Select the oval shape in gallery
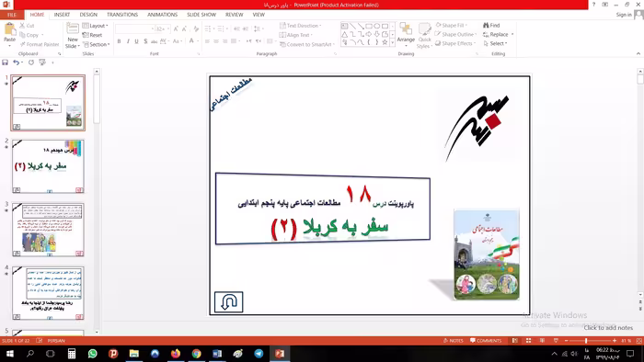 click(376, 26)
